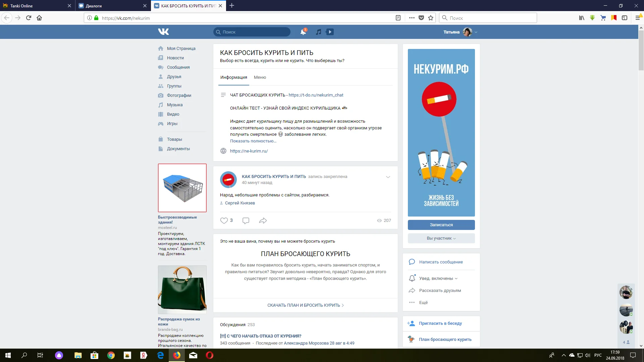
Task: Click 'Показать полностью…' link
Action: (x=253, y=141)
